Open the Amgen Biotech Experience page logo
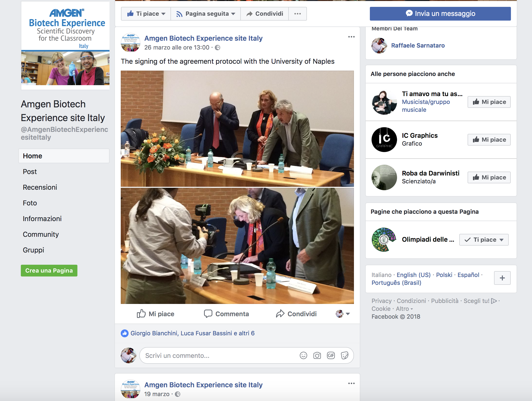532x401 pixels. click(x=65, y=46)
